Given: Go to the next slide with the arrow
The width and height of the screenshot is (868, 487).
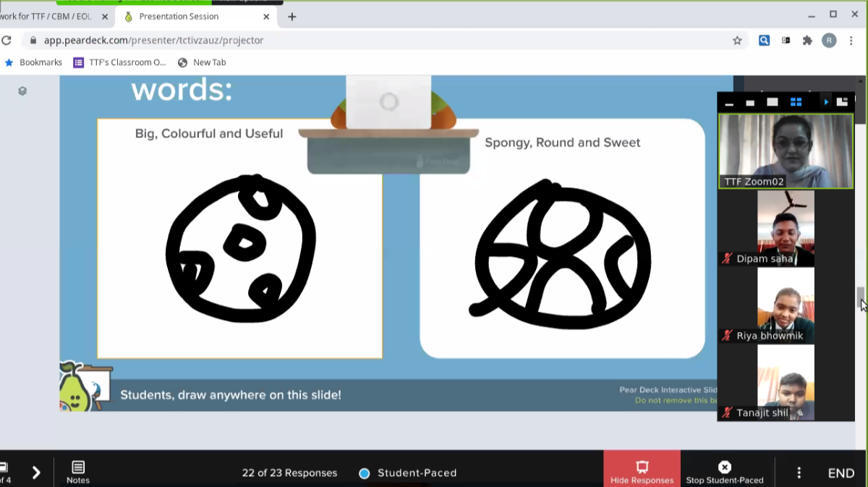Looking at the screenshot, I should coord(36,473).
